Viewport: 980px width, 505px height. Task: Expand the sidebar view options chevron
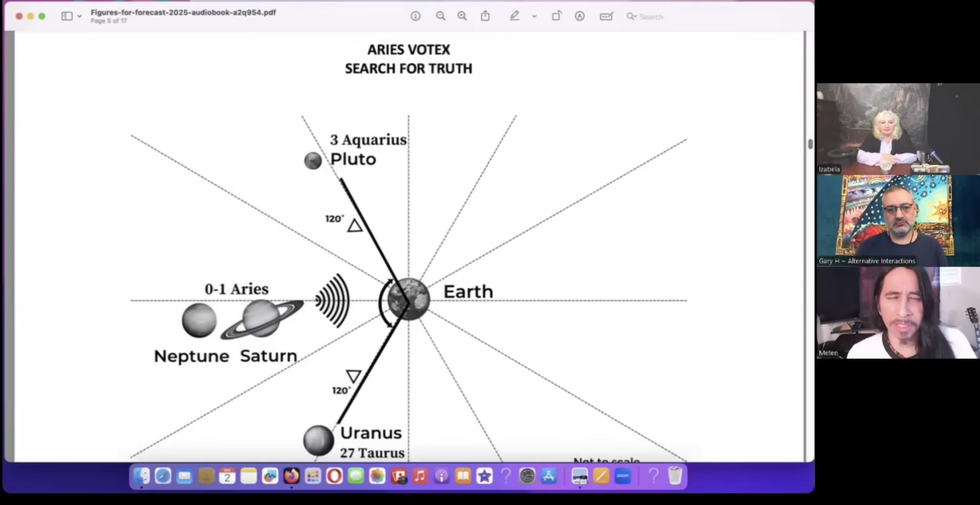(79, 16)
